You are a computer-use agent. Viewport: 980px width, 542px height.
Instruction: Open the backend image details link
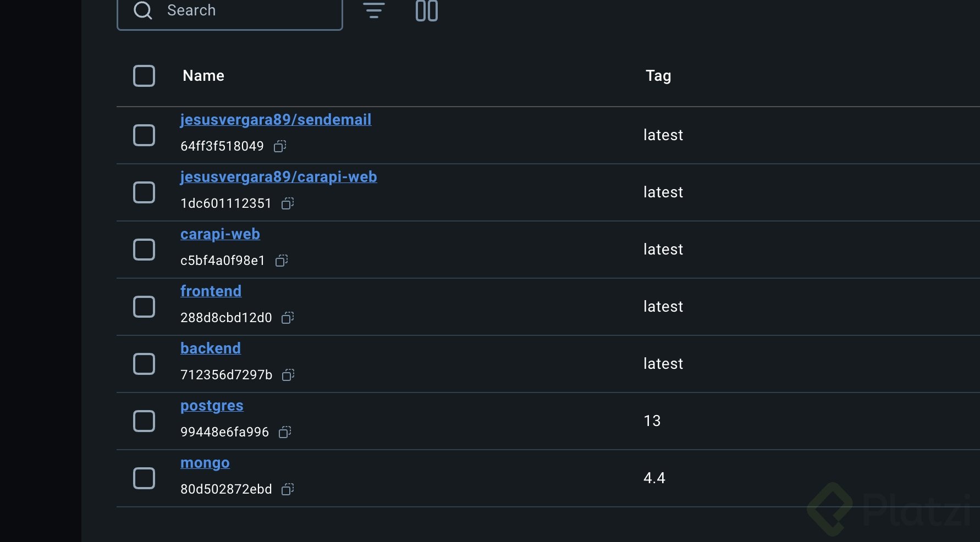coord(211,349)
